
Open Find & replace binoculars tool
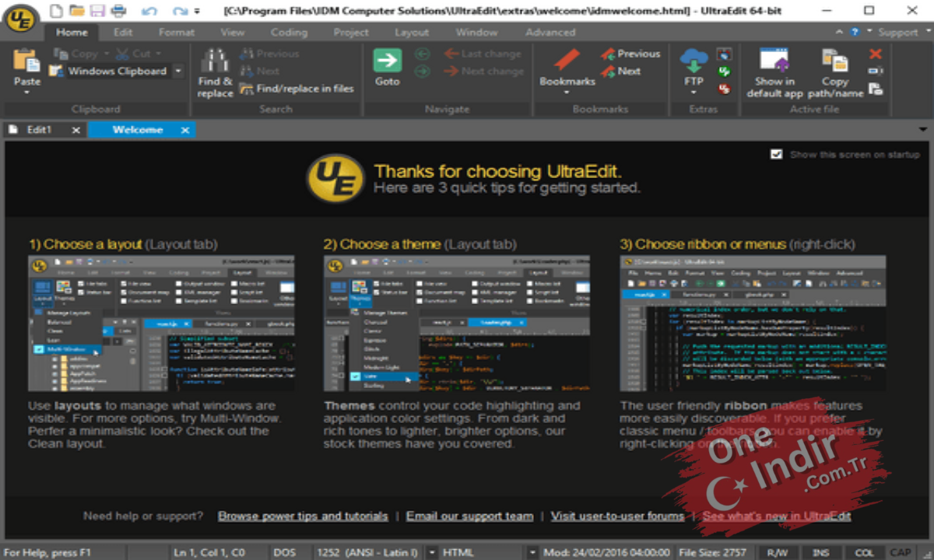click(x=215, y=61)
